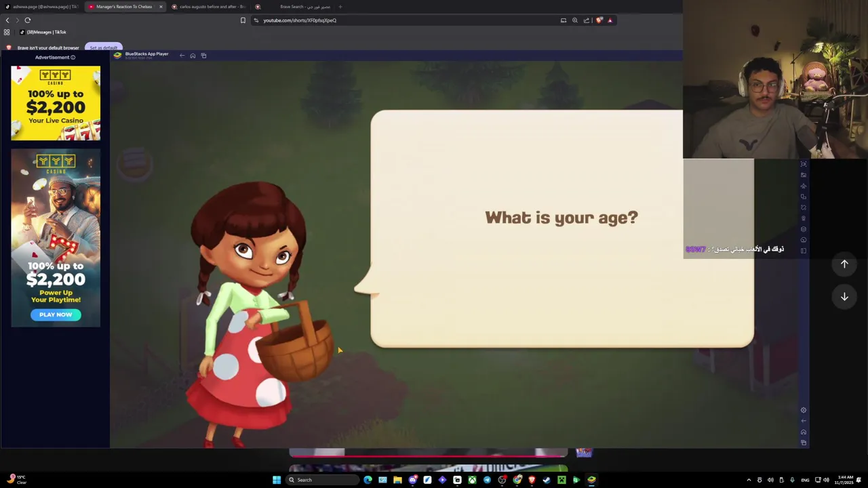Click the rotate icon in BlueStacks sidebar
Image resolution: width=868 pixels, height=488 pixels.
tap(804, 207)
